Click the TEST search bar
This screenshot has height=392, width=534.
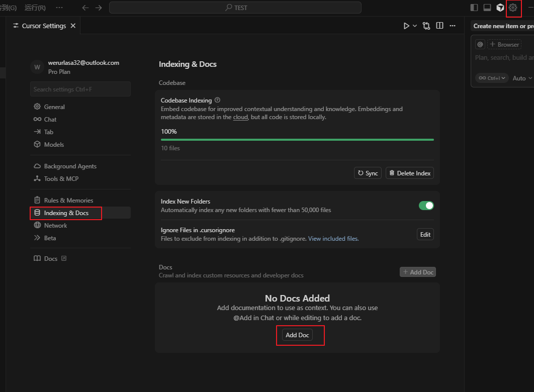point(235,8)
